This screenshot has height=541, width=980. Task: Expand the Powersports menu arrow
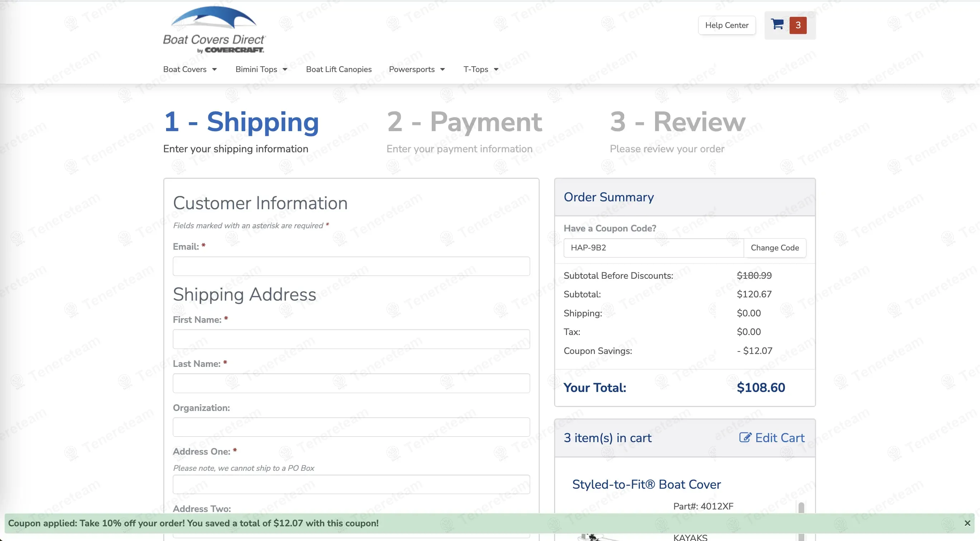(442, 69)
